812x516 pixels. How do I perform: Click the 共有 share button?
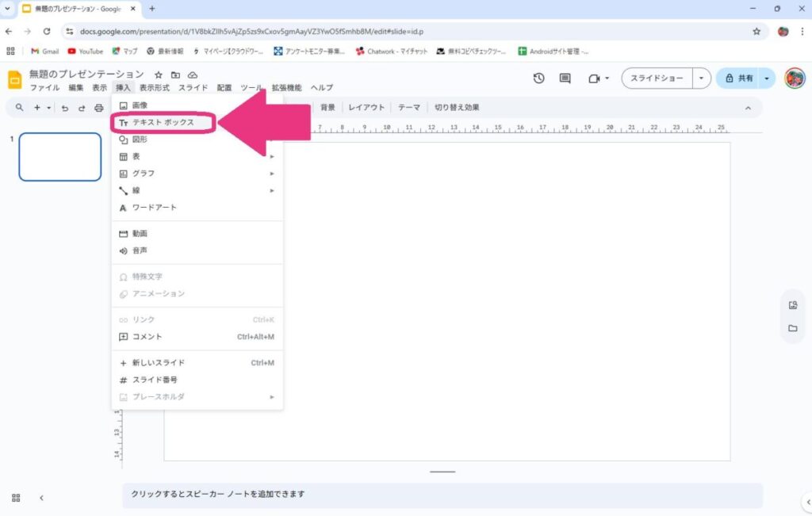[x=738, y=78]
